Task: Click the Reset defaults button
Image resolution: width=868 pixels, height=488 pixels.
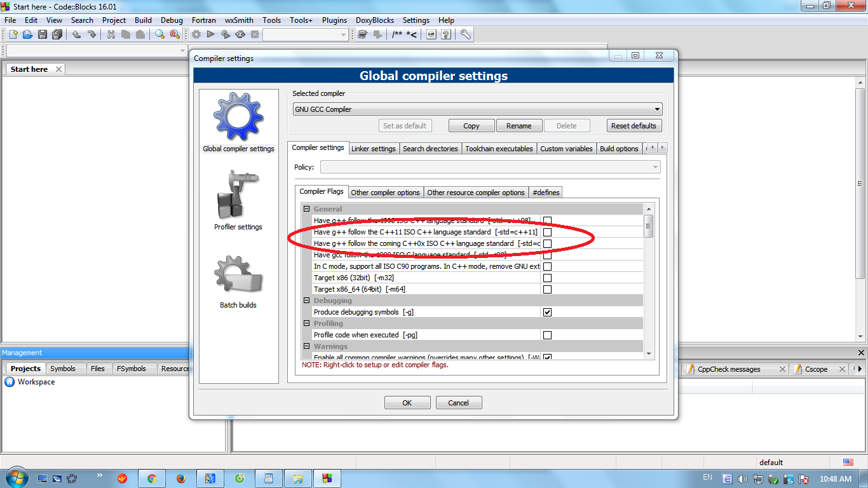Action: [x=634, y=126]
